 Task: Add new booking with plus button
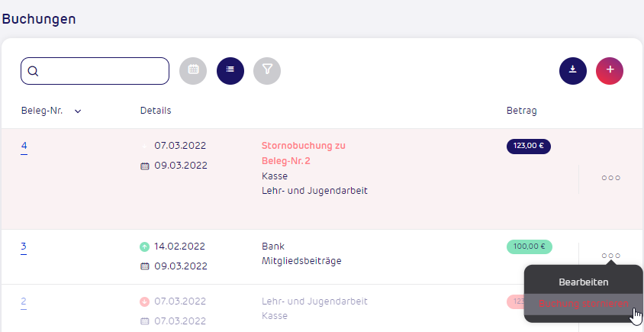(x=610, y=71)
